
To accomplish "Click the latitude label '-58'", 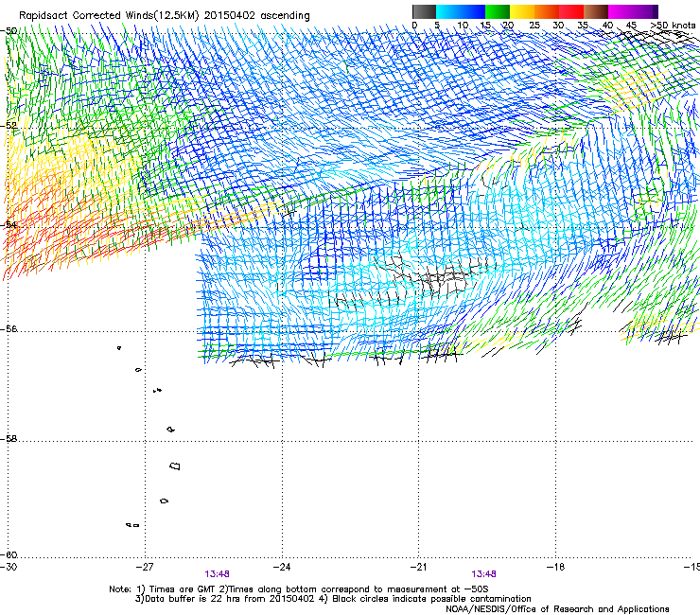I will 9,439.
